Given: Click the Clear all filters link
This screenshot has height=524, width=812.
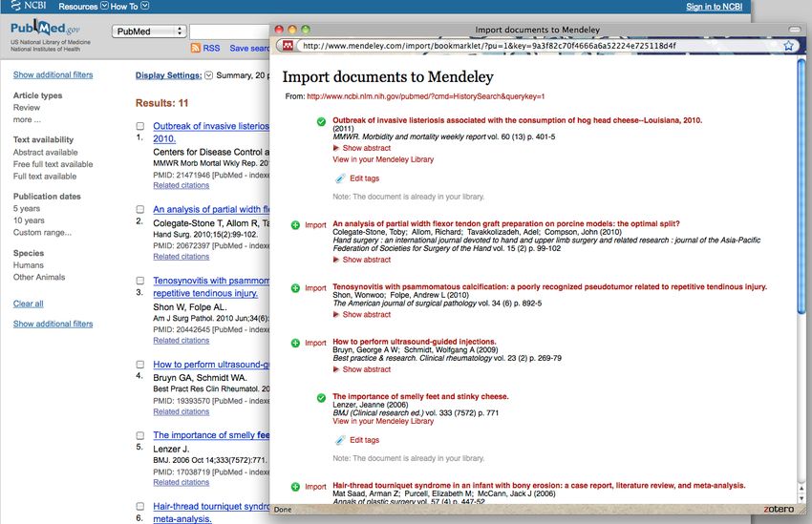Looking at the screenshot, I should pyautogui.click(x=28, y=304).
